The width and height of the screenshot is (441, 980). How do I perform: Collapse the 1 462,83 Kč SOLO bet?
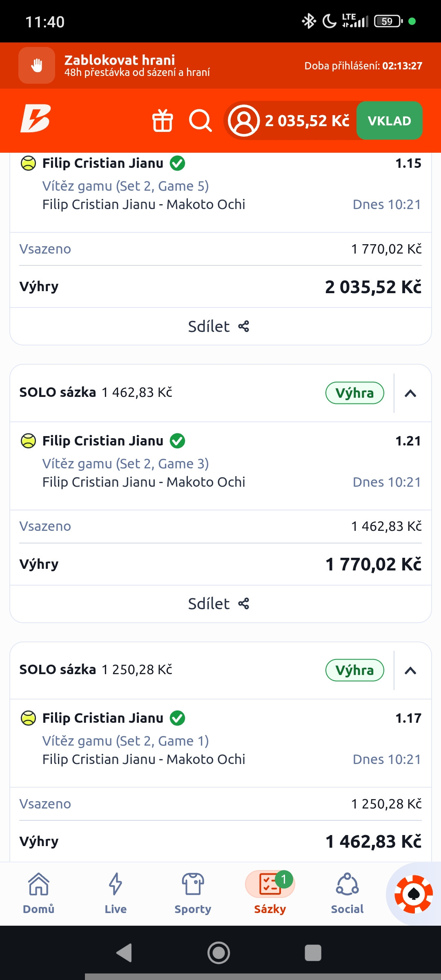click(x=410, y=393)
